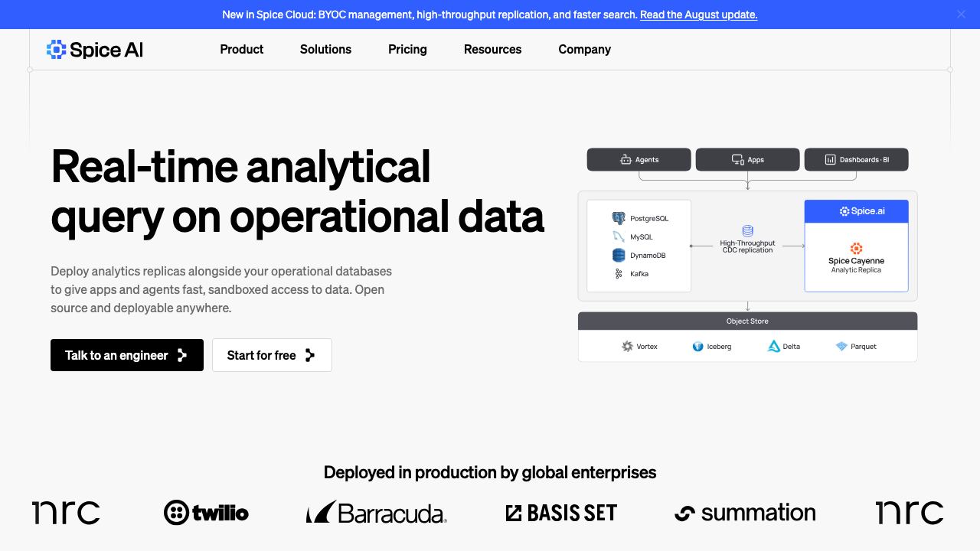The height and width of the screenshot is (551, 980).
Task: Open the Resources menu
Action: (x=492, y=49)
